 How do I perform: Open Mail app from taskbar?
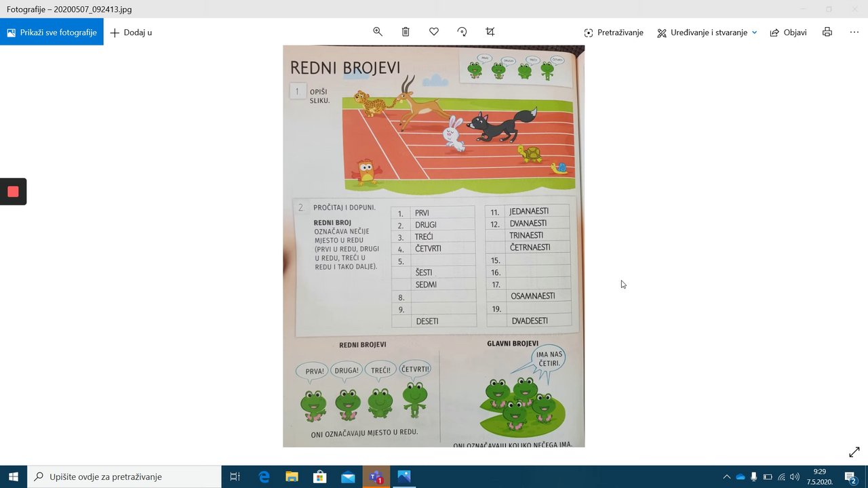(x=348, y=476)
